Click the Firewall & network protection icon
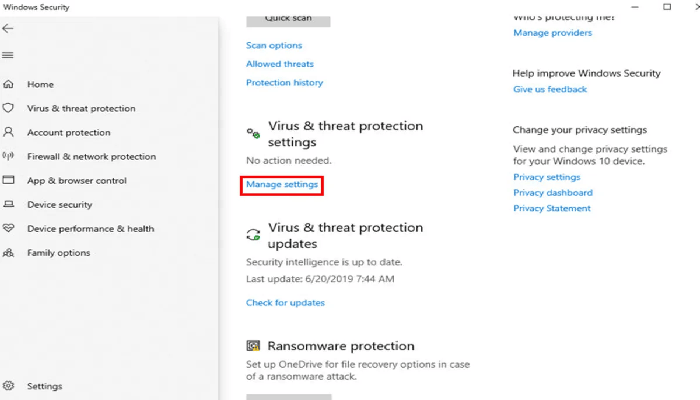 tap(9, 156)
